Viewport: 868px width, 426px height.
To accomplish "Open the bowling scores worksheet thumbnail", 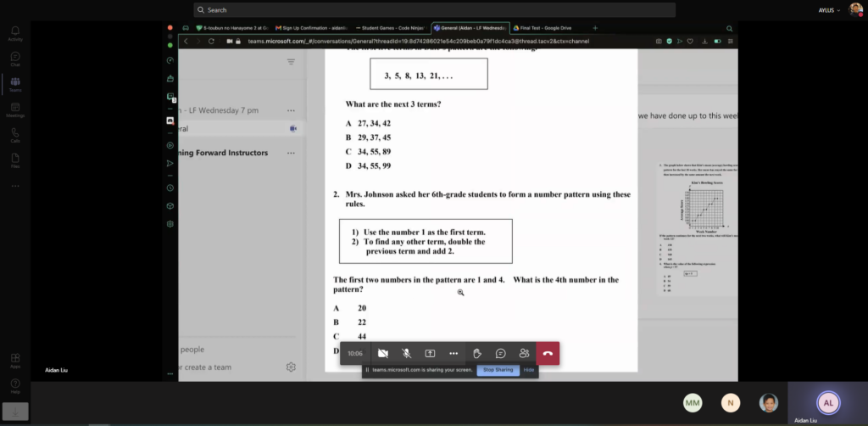I will pos(698,227).
